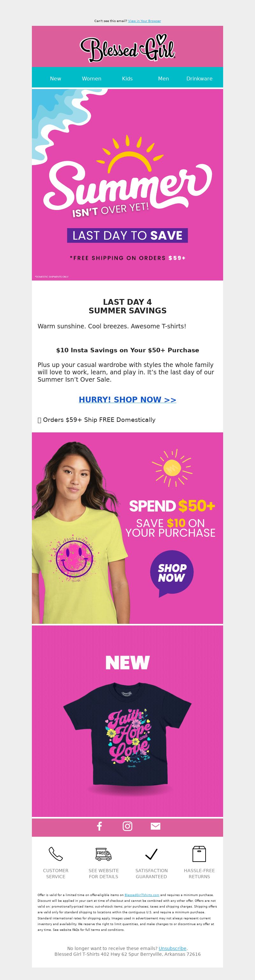Click the Last Day to Save banner
255x980 pixels.
[127, 236]
